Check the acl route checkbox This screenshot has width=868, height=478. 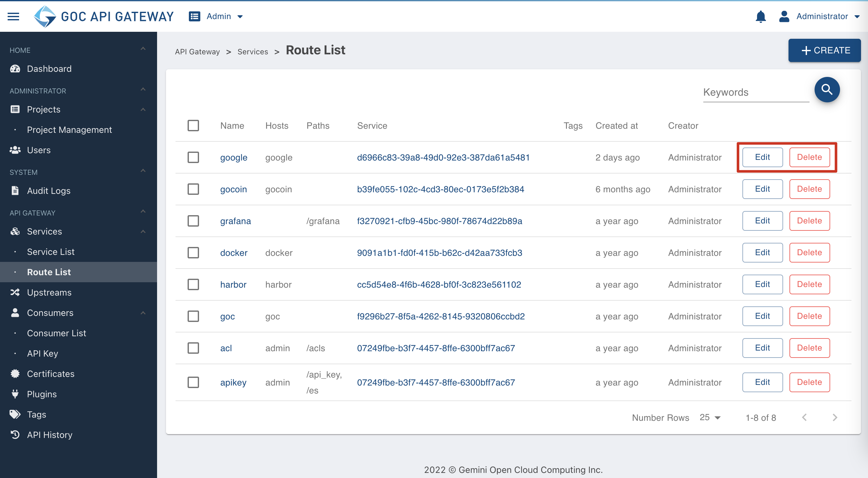click(x=193, y=348)
